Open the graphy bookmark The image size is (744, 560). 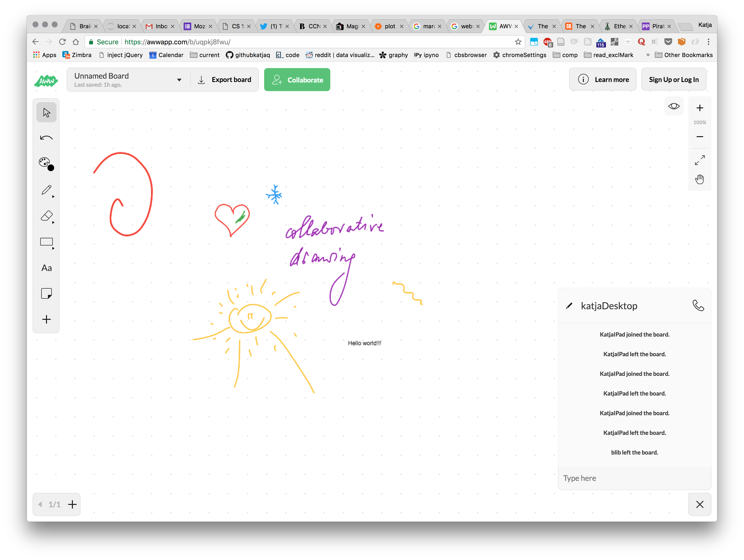(393, 55)
